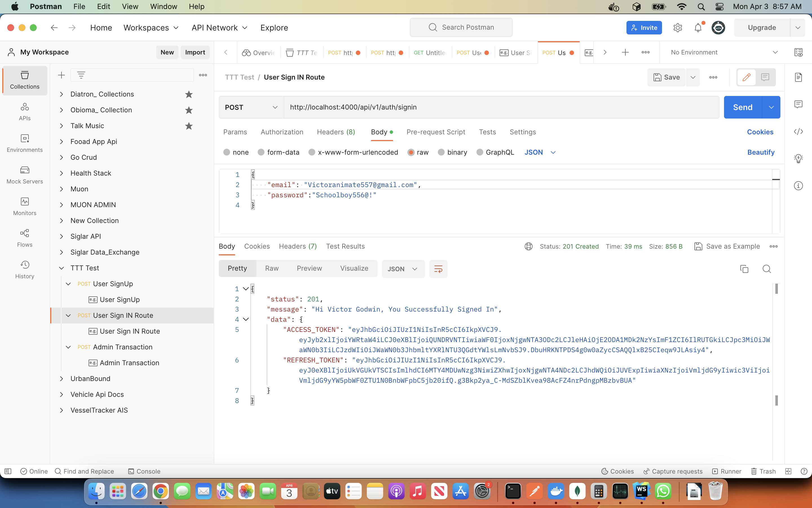The height and width of the screenshot is (508, 812).
Task: Open the Pre-request Script tab
Action: (x=436, y=132)
